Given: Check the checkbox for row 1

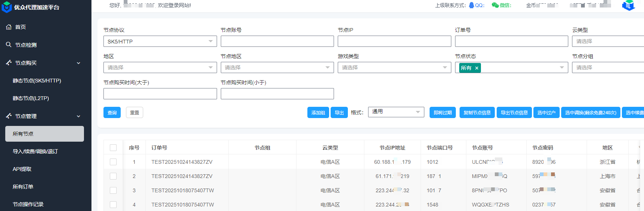Looking at the screenshot, I should 113,162.
